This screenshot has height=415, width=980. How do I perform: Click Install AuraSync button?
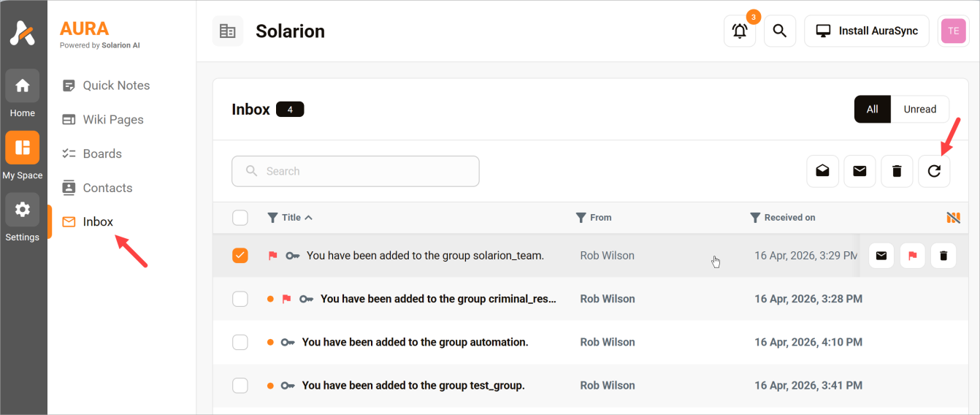pos(867,31)
